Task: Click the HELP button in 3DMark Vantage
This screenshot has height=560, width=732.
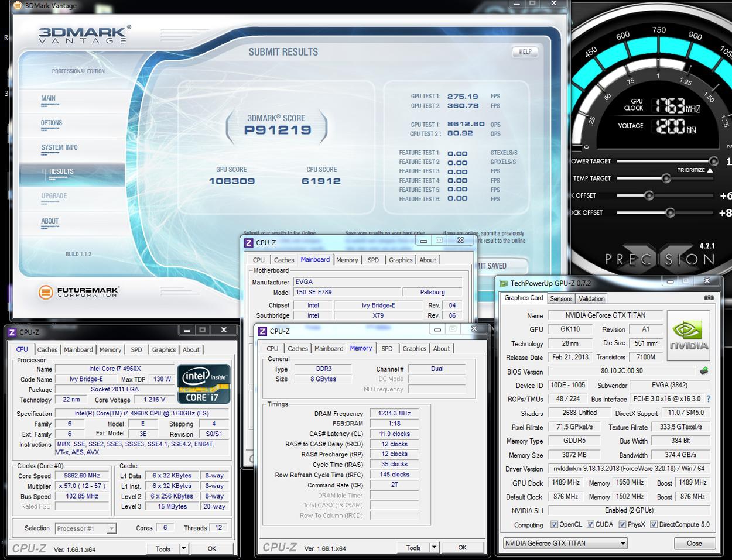Action: point(525,51)
